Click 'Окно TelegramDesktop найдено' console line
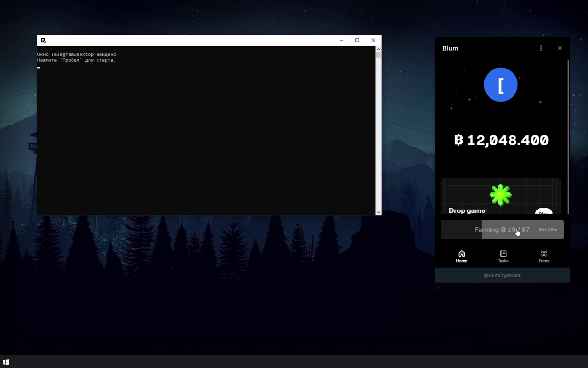This screenshot has height=368, width=588. [76, 54]
